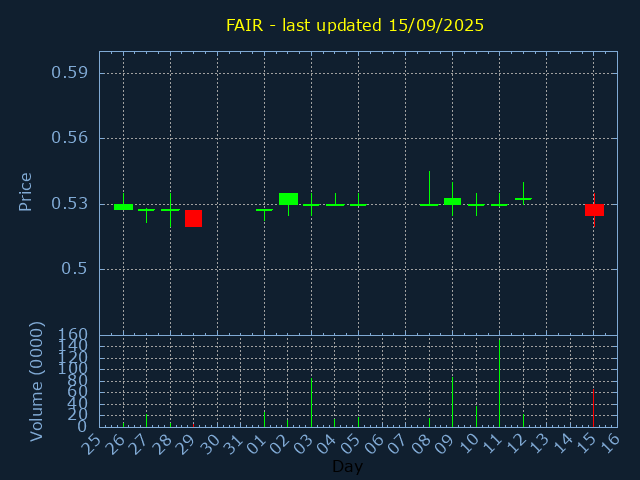The height and width of the screenshot is (480, 640).
Task: Click the green volume bar on day 09
Action: 452,402
